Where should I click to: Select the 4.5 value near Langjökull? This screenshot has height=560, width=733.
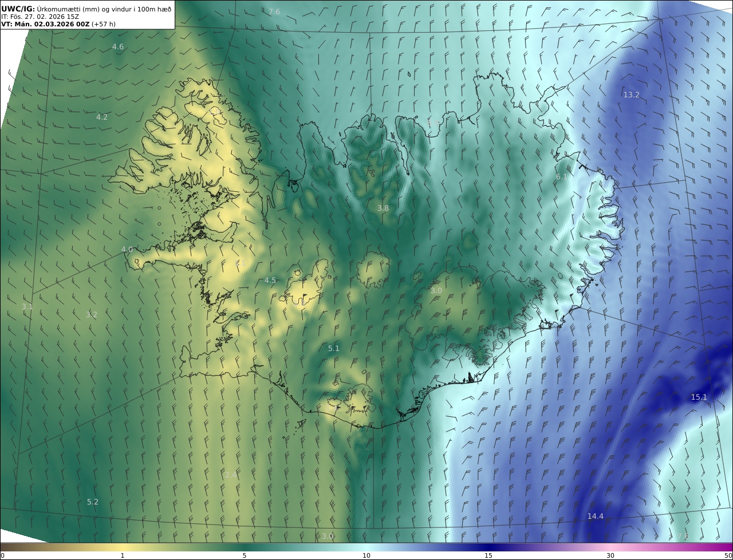pos(270,280)
